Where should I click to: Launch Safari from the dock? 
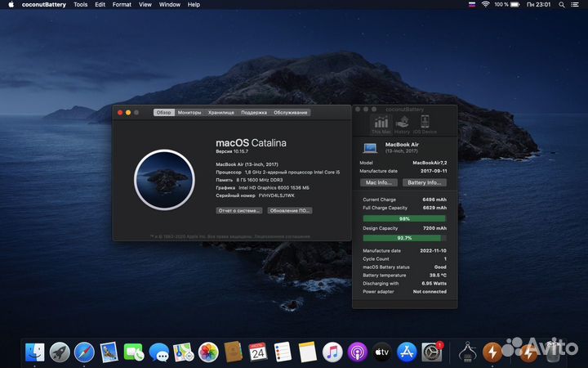point(83,352)
